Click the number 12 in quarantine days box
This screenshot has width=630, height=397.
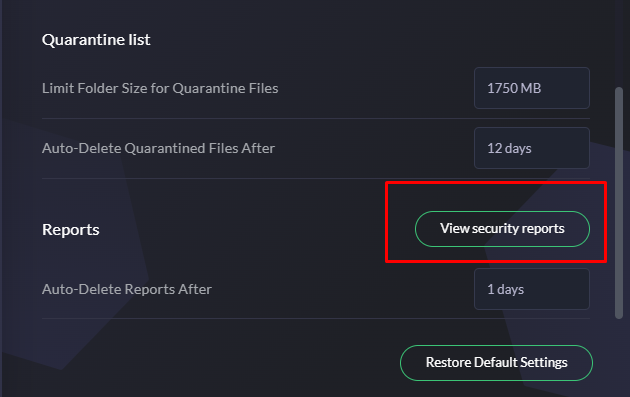495,148
